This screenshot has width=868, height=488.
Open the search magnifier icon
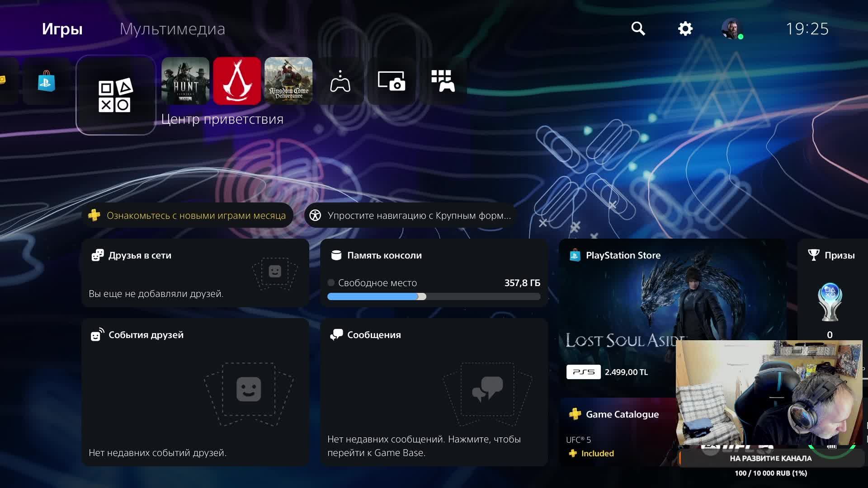638,28
